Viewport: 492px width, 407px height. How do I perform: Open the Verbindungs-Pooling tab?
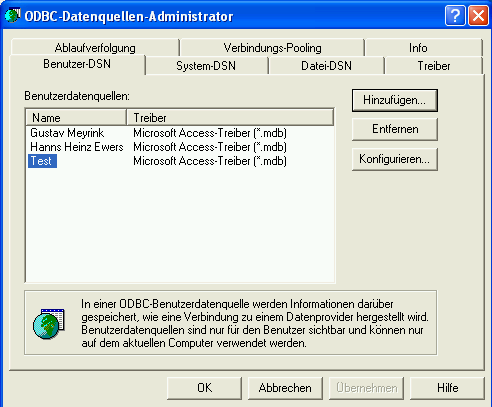[x=272, y=48]
